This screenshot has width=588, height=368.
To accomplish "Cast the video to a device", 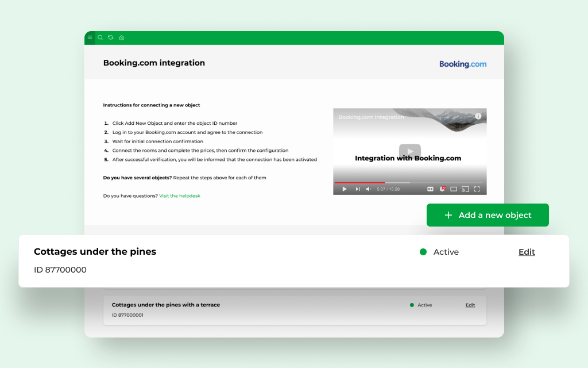I will [x=465, y=189].
